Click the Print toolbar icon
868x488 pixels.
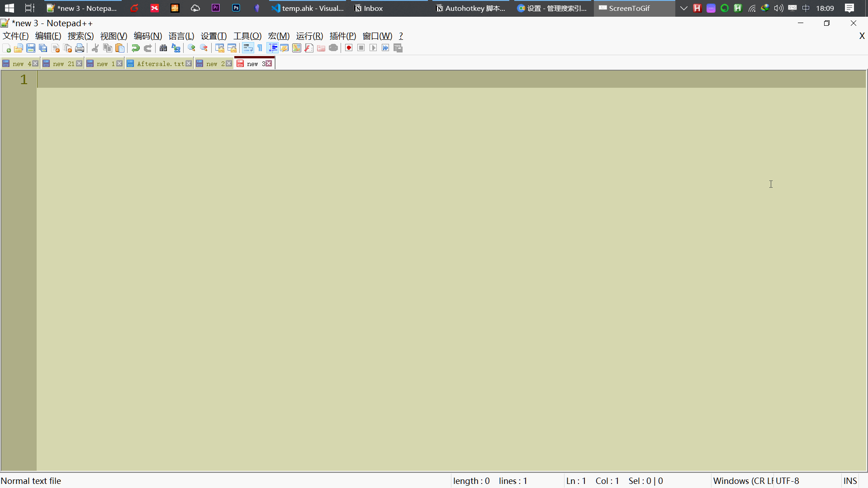pyautogui.click(x=80, y=48)
